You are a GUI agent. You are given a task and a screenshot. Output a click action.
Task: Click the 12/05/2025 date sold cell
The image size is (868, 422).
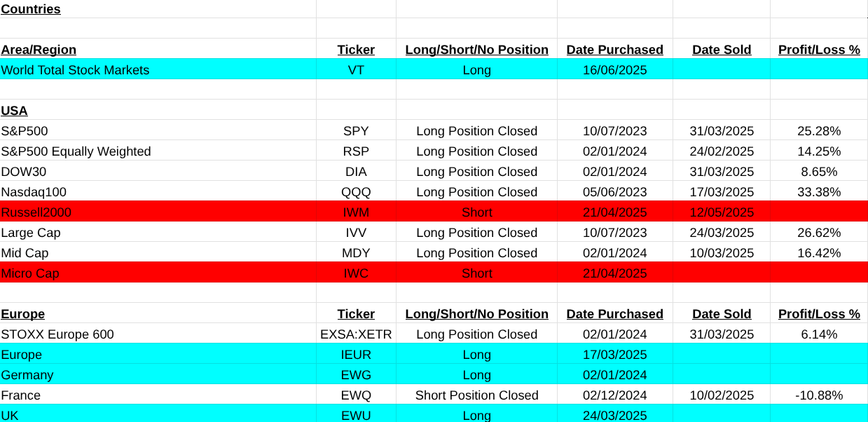pyautogui.click(x=722, y=212)
